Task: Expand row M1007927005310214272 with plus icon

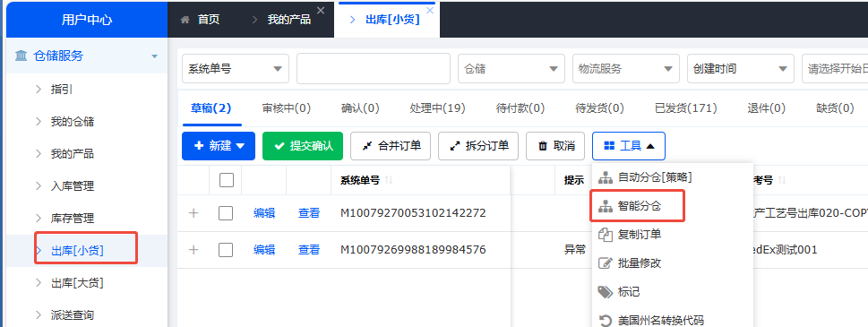Action: (193, 213)
